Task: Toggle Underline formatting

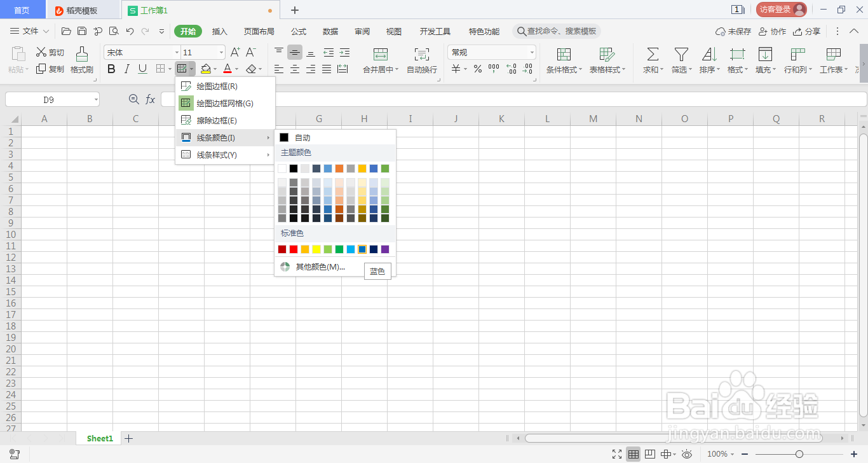Action: 142,69
